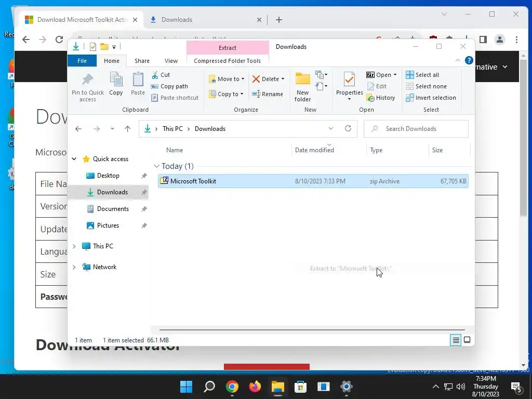Click the Edit button in ribbon
Image resolution: width=532 pixels, height=399 pixels.
[377, 86]
